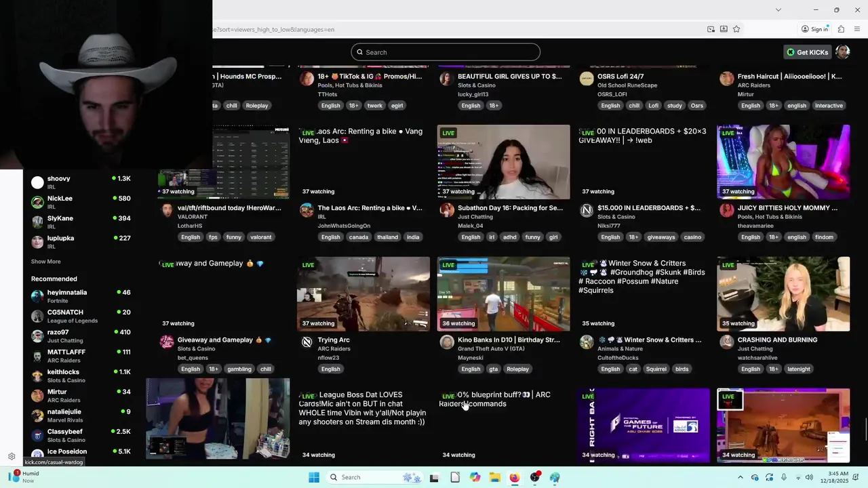Click picture-in-picture icon in address bar
The width and height of the screenshot is (868, 488).
711,29
